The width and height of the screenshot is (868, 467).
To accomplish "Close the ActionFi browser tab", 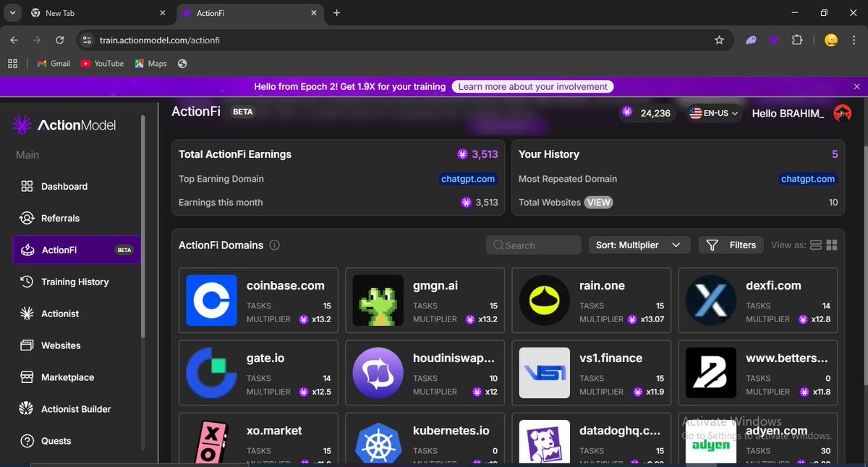I will click(x=314, y=13).
